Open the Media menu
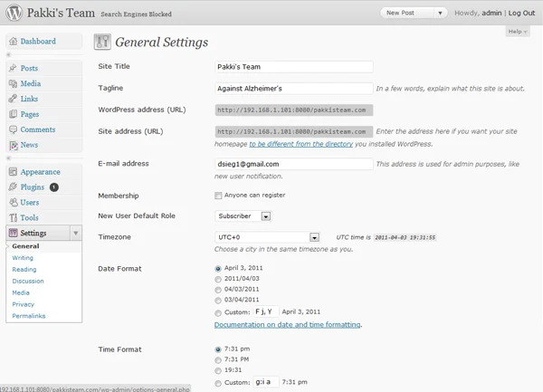The width and height of the screenshot is (543, 392). [x=31, y=83]
